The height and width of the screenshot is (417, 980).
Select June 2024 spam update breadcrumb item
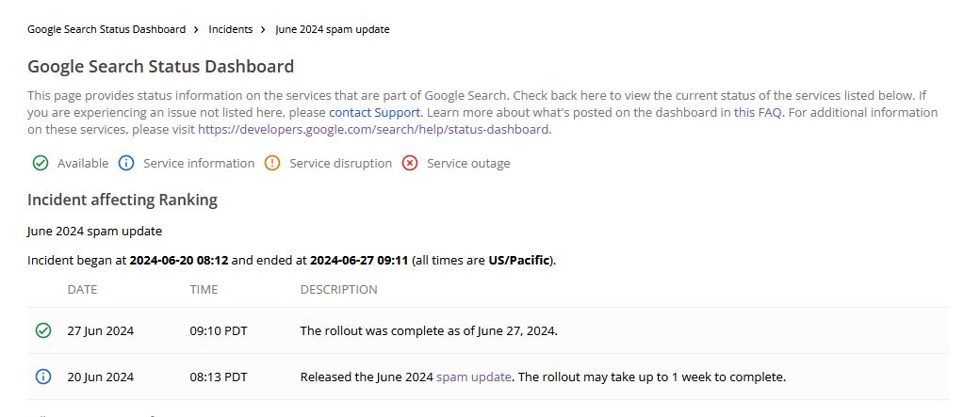tap(333, 29)
